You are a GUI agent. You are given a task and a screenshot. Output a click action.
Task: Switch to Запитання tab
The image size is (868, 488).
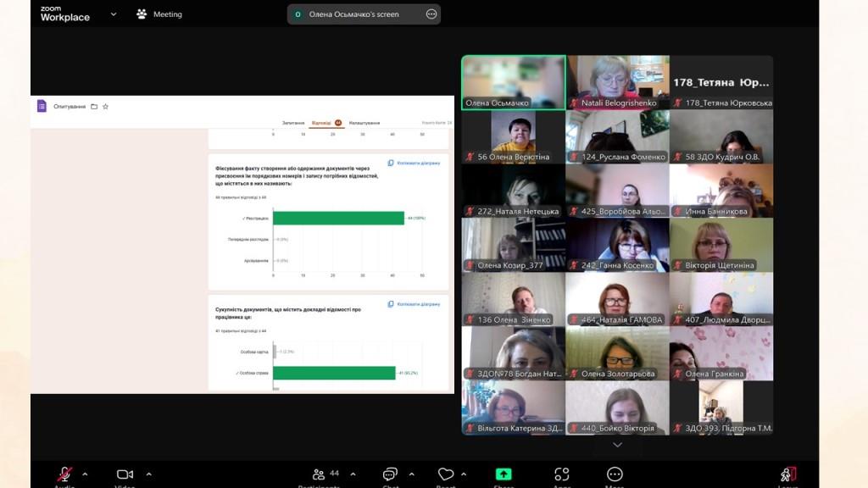(293, 123)
